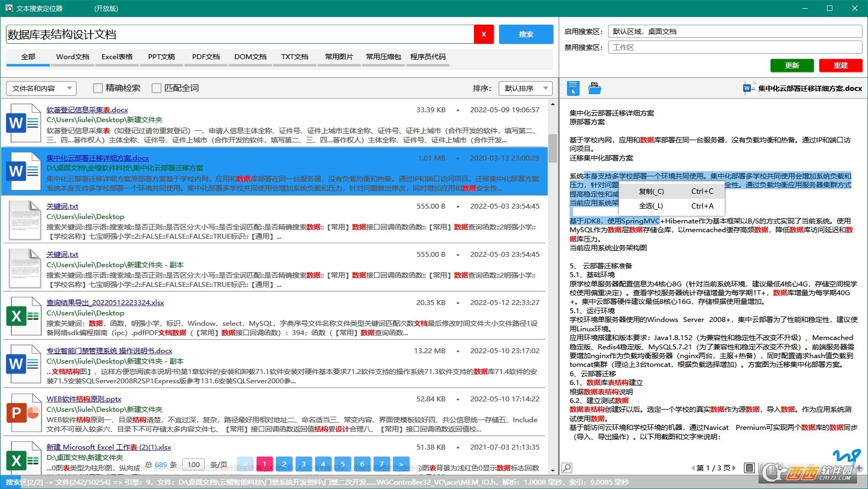868x489 pixels.
Task: Switch to the 全部 file type tab
Action: pyautogui.click(x=28, y=57)
